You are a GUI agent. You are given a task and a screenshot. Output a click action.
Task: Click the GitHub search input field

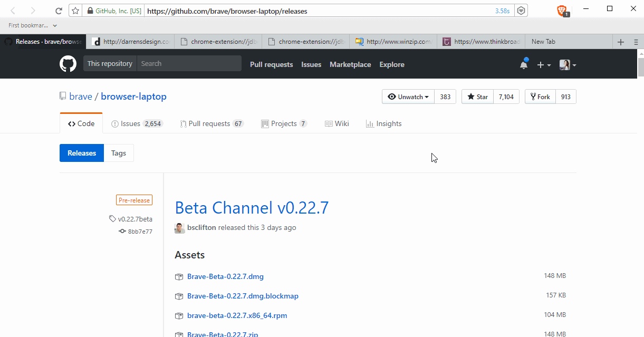[x=189, y=63]
